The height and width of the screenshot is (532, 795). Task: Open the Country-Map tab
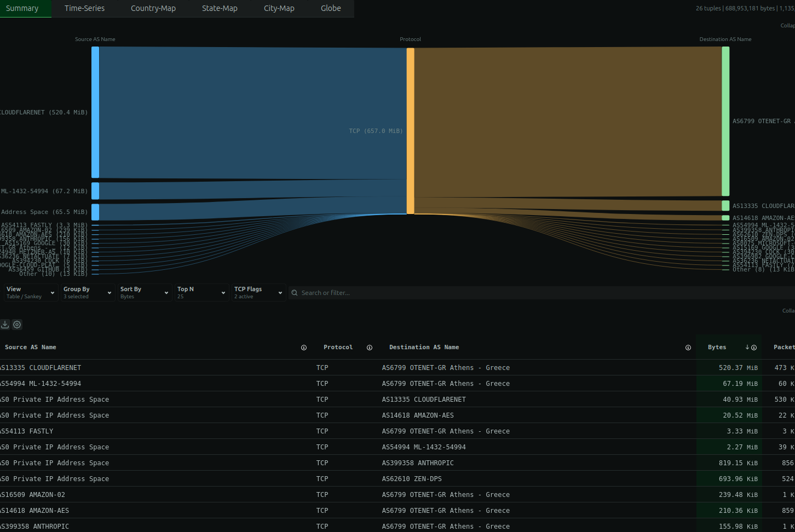[x=153, y=8]
